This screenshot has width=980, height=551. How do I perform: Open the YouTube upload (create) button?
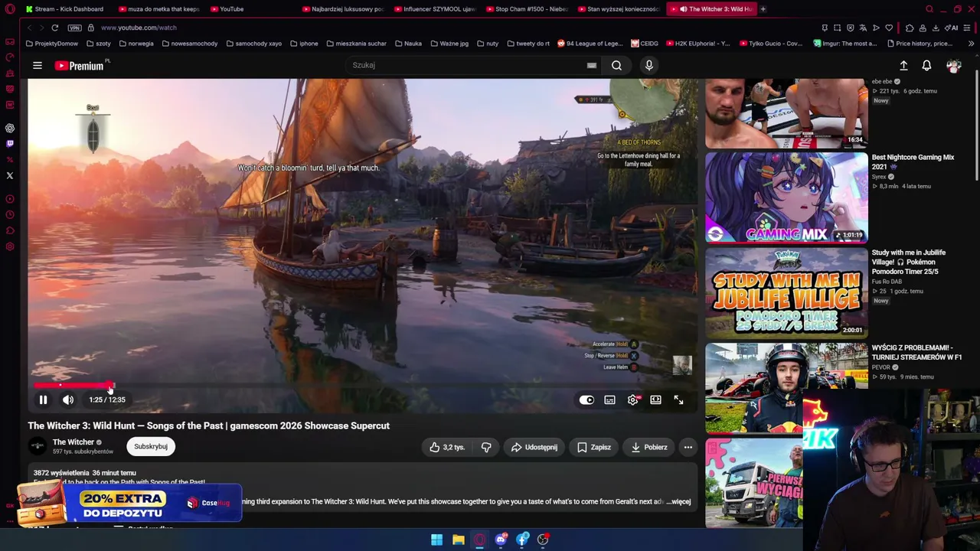point(903,66)
